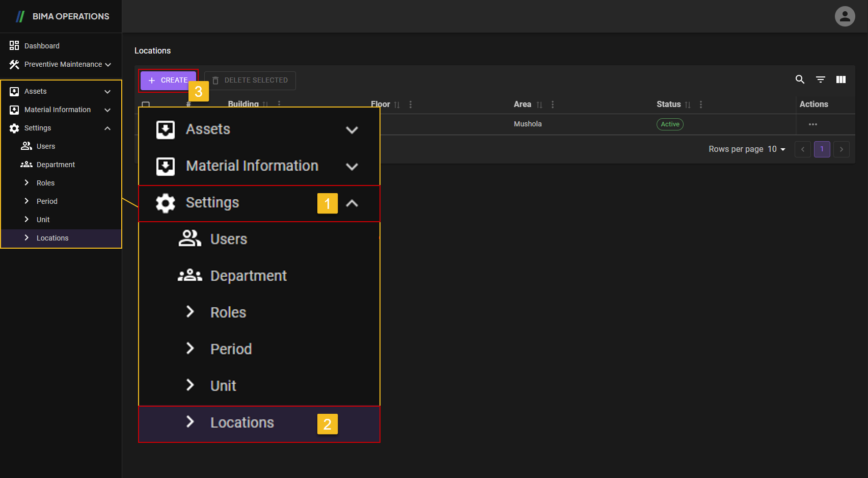
Task: Select the Material Information icon
Action: [14, 110]
